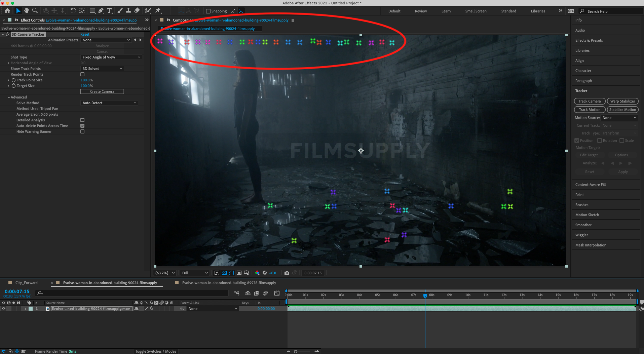Select the Learn workspace
This screenshot has height=354, width=644.
tap(446, 11)
